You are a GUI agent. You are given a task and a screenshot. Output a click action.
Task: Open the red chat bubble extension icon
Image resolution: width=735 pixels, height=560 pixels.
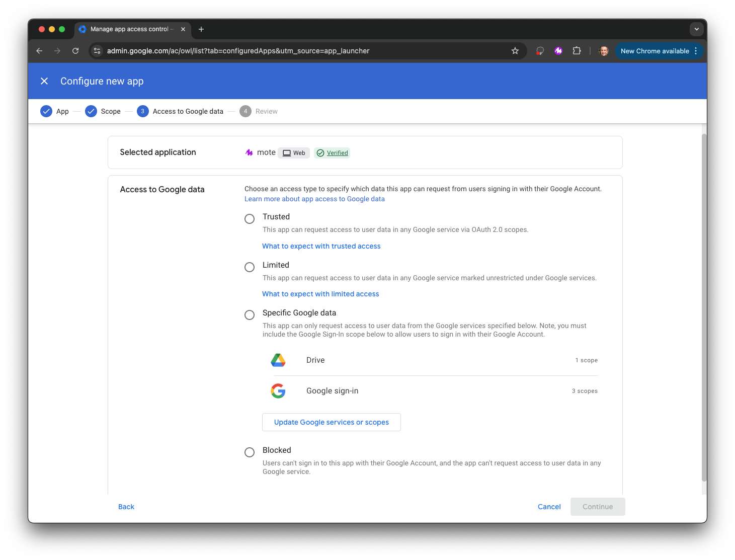click(540, 51)
